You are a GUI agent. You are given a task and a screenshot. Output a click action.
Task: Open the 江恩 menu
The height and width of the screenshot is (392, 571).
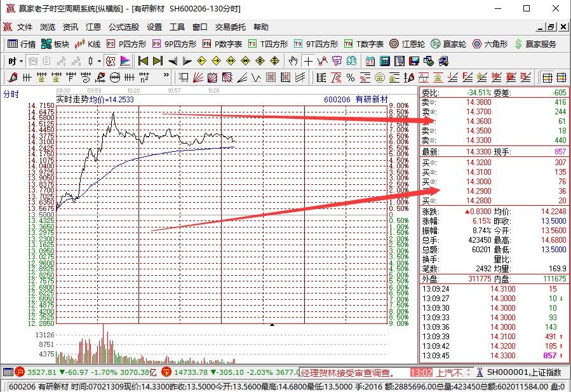click(x=93, y=27)
